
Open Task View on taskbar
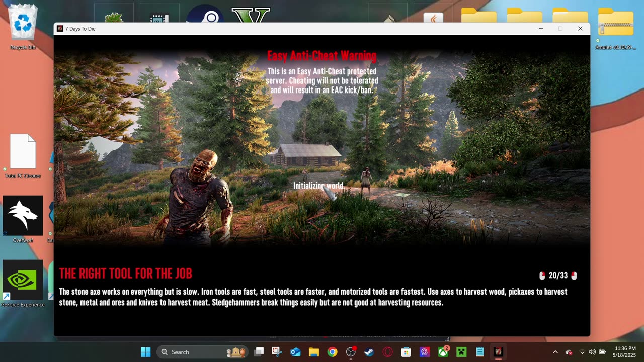(259, 352)
